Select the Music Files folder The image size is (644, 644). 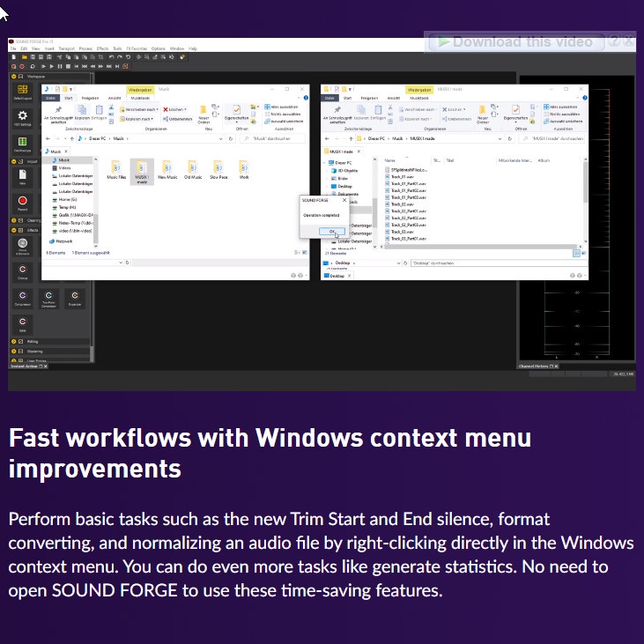pos(116,170)
